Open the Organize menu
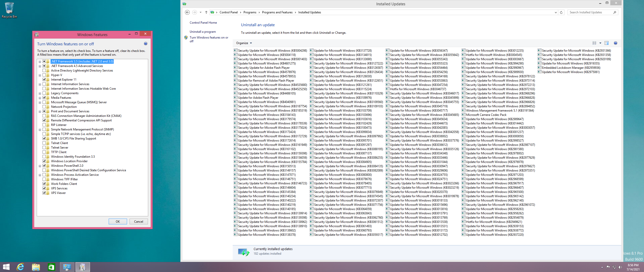Viewport: 644px width, 272px height. click(244, 43)
